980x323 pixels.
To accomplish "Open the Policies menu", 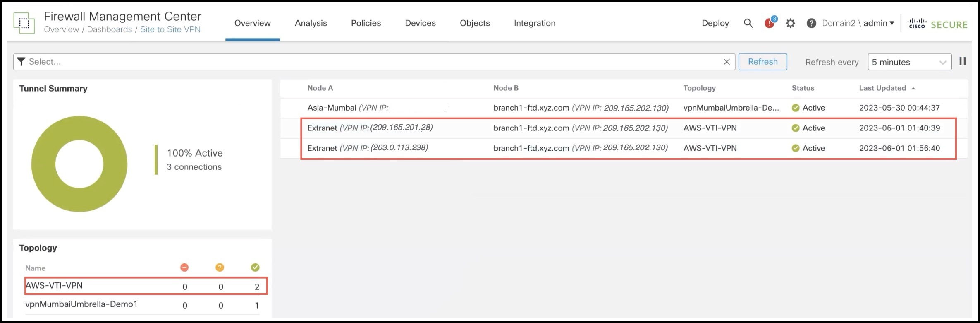I will 366,23.
